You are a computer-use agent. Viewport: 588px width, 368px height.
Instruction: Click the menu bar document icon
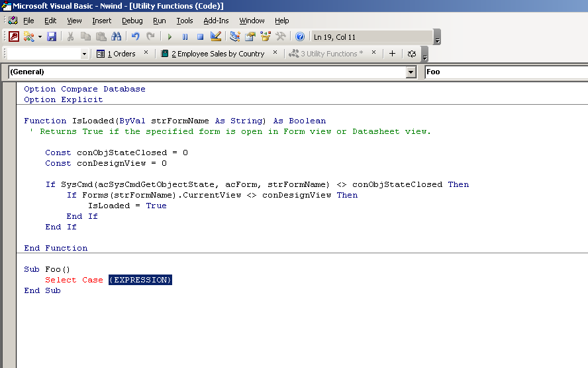click(13, 21)
